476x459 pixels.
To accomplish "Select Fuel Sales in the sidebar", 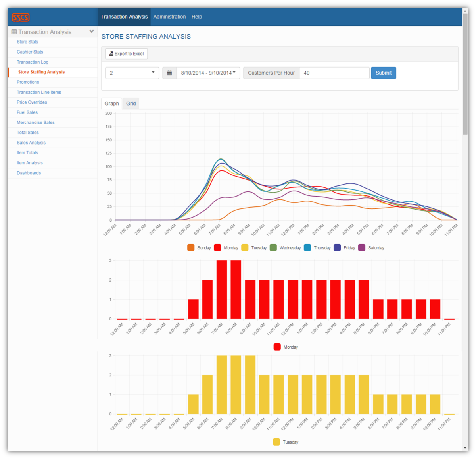I will 27,112.
